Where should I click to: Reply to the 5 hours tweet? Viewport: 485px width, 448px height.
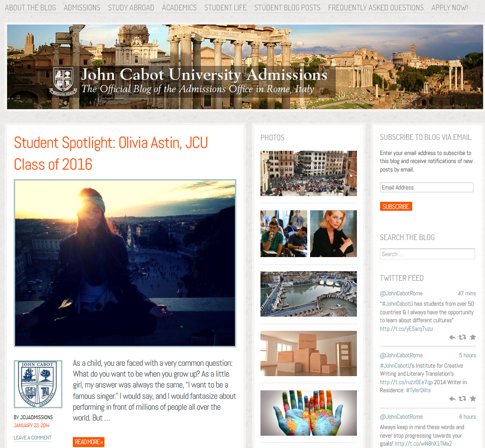[x=452, y=399]
